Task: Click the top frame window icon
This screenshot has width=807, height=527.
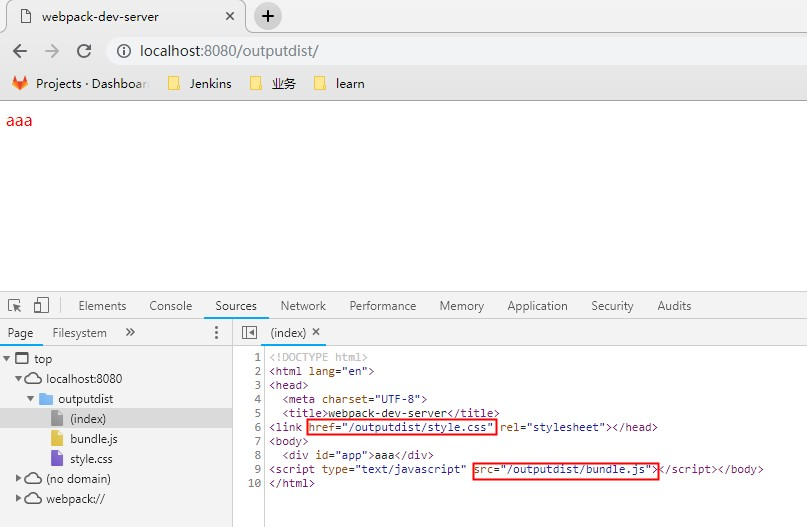Action: pyautogui.click(x=22, y=358)
